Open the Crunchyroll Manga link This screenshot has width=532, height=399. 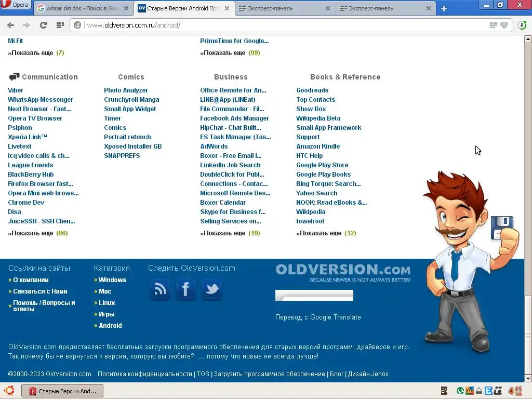[x=131, y=100]
